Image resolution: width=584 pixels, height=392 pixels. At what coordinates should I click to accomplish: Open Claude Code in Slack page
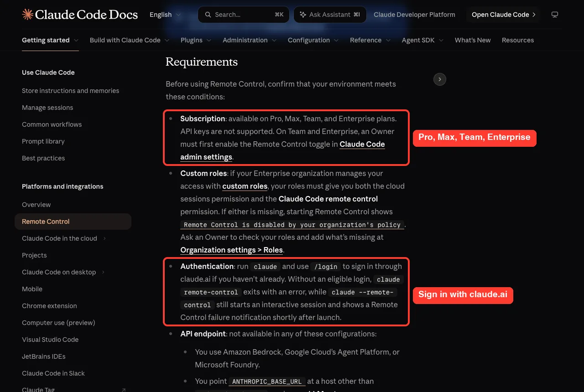tap(53, 373)
